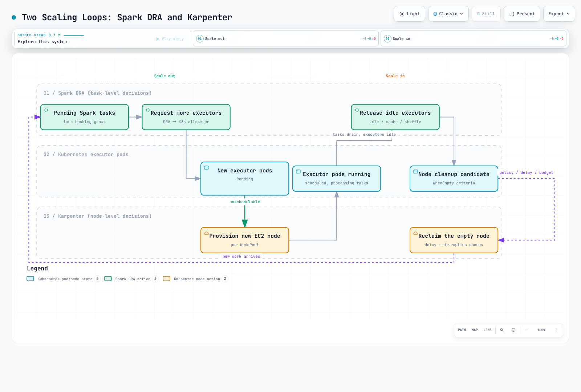Start the Play story button
The width and height of the screenshot is (581, 392).
(170, 39)
